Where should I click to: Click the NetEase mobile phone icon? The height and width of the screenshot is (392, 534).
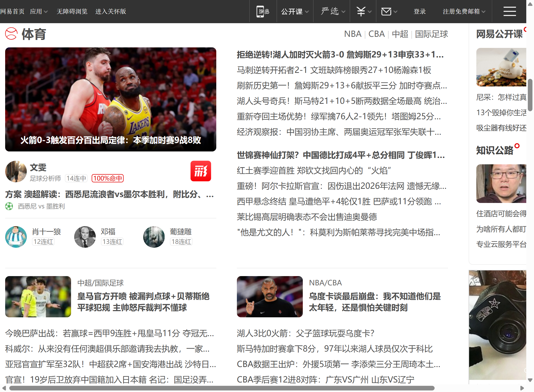pyautogui.click(x=263, y=12)
